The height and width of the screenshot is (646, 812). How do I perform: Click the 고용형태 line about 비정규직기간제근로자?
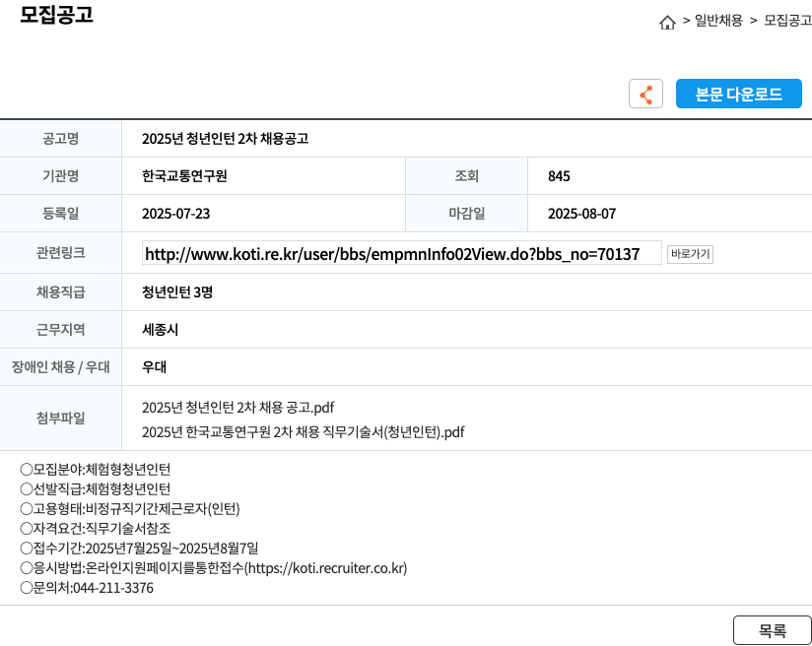click(x=130, y=509)
